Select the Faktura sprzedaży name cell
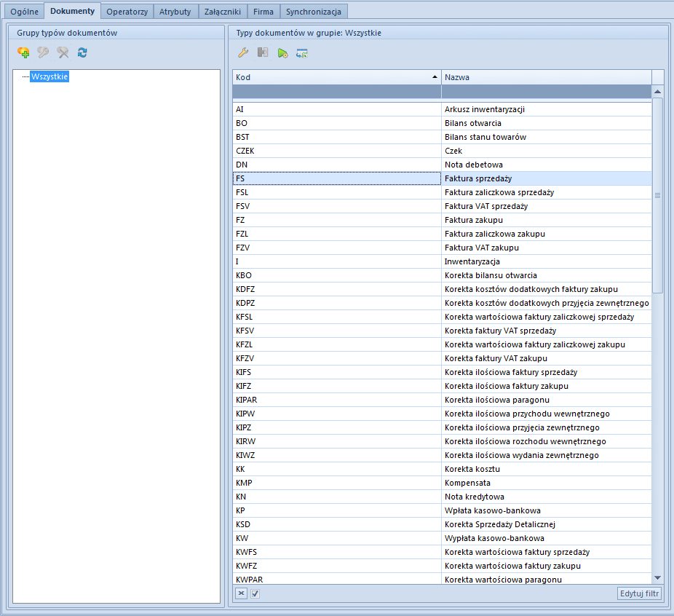674x616 pixels. click(547, 178)
